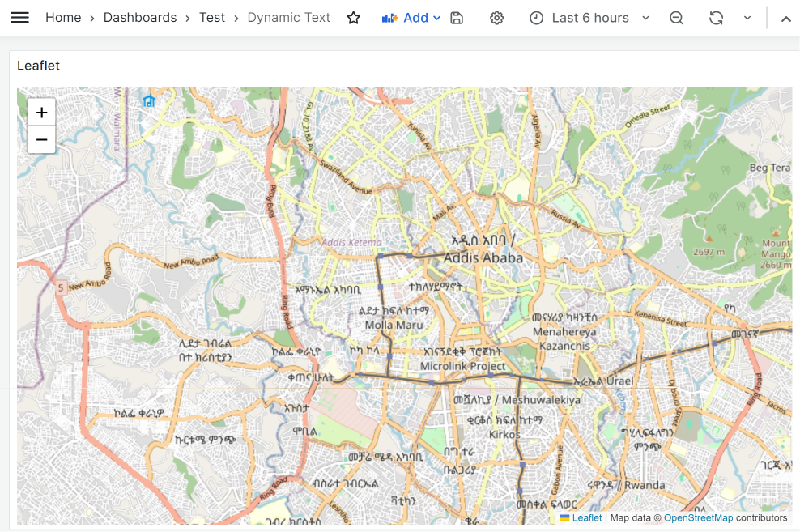Zoom in on the map with the plus button
Screen dimensions: 800x532
coord(41,112)
